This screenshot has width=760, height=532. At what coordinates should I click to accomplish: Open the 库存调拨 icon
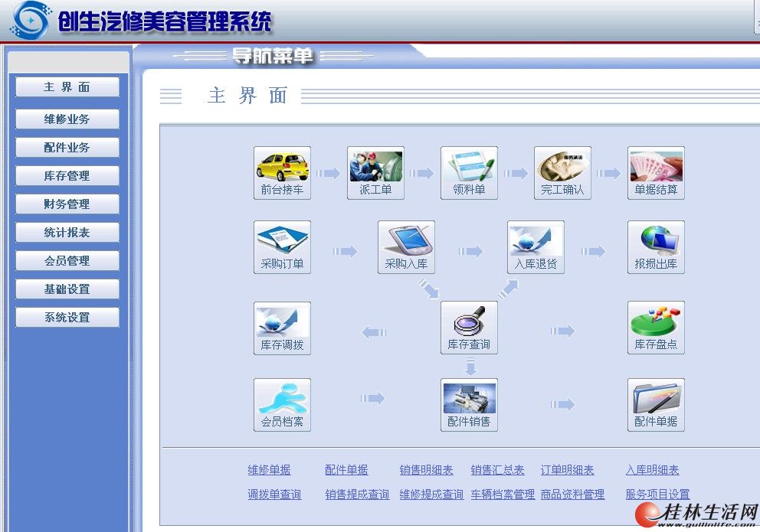pos(282,328)
